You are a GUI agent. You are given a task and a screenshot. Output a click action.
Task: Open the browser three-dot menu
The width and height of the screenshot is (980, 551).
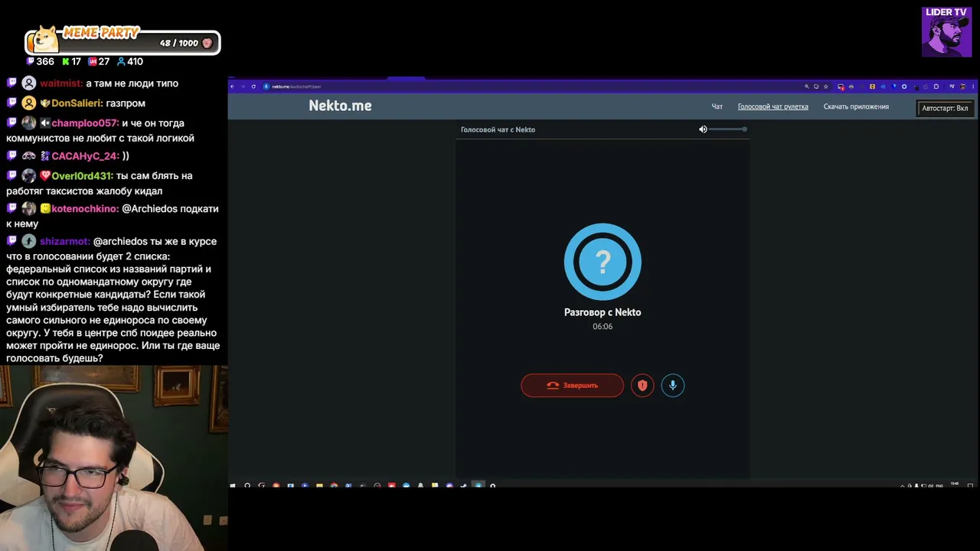pos(973,86)
